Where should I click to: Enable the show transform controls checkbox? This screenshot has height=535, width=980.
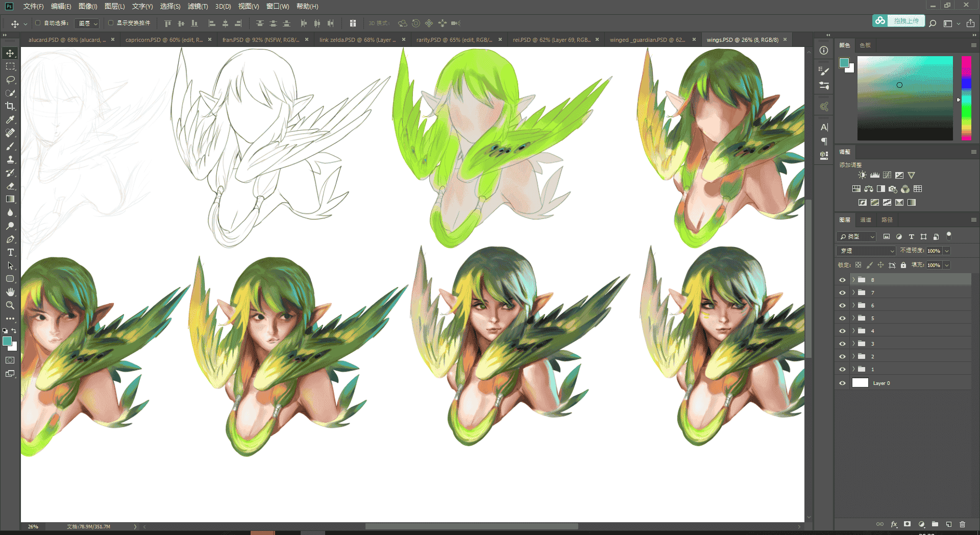[x=110, y=23]
